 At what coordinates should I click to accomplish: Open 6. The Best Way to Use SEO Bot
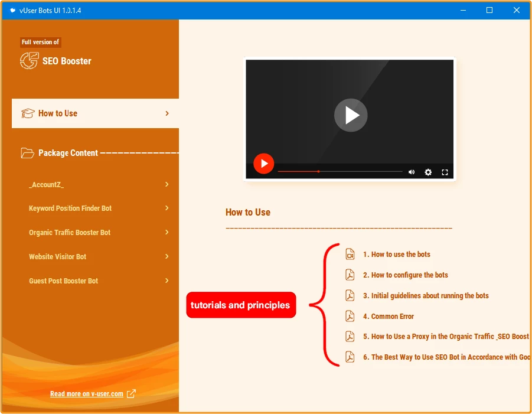tap(446, 357)
